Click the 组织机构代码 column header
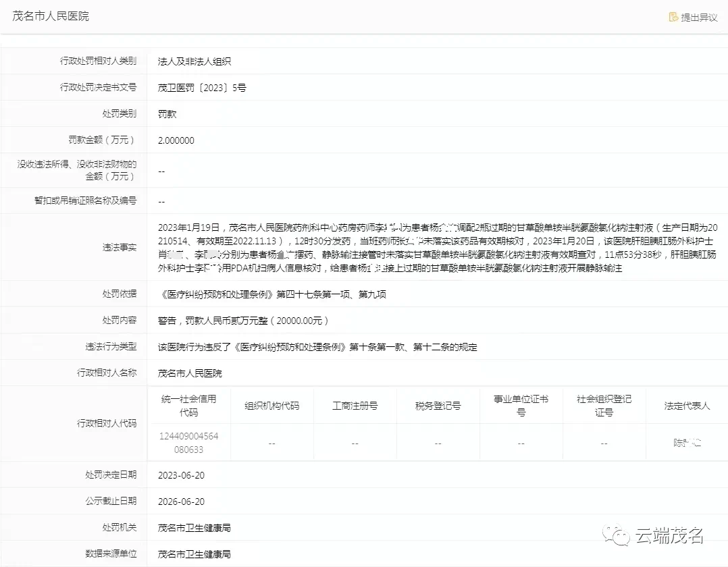 pyautogui.click(x=271, y=404)
